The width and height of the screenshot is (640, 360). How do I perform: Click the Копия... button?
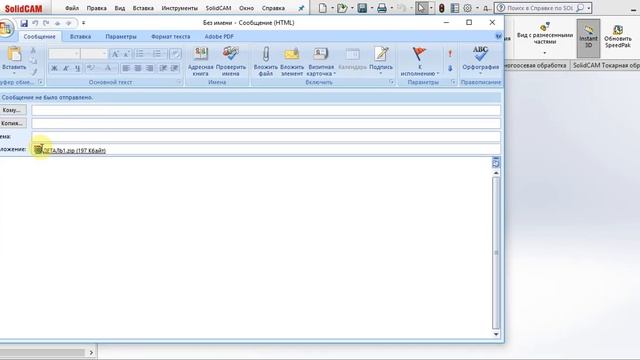[12, 123]
